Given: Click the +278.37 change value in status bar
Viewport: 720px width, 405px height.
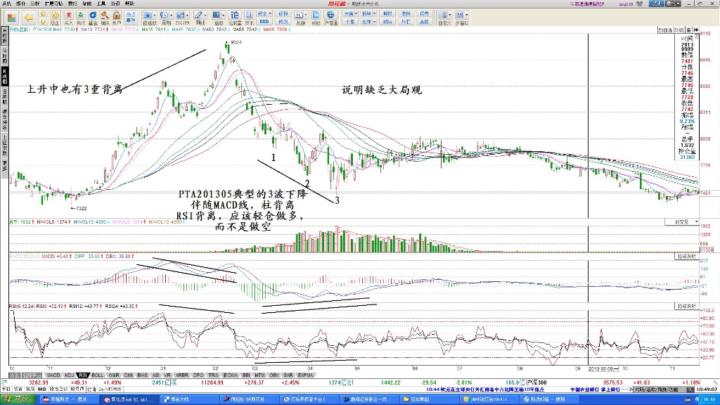Looking at the screenshot, I should click(x=254, y=382).
